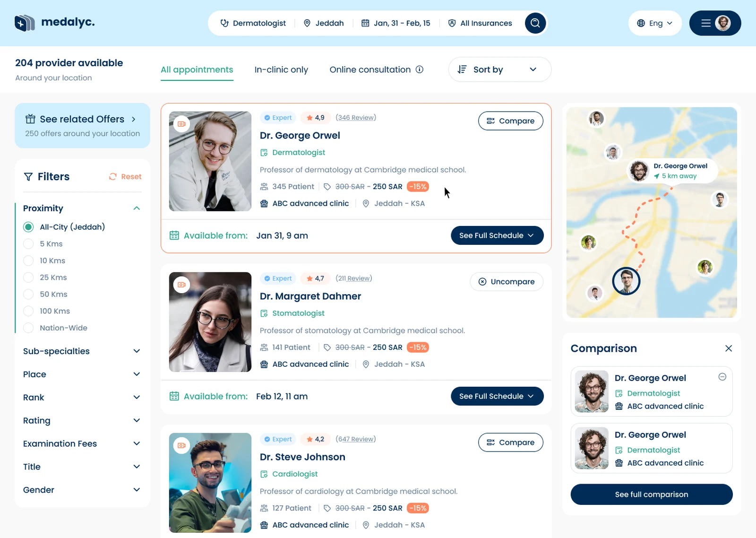756x538 pixels.
Task: Click the search magnifier button
Action: click(535, 23)
